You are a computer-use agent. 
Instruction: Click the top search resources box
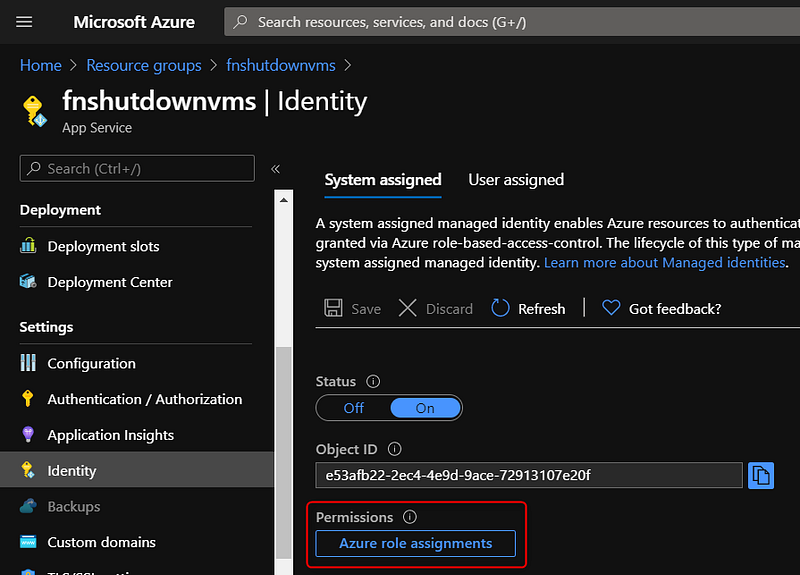point(510,21)
